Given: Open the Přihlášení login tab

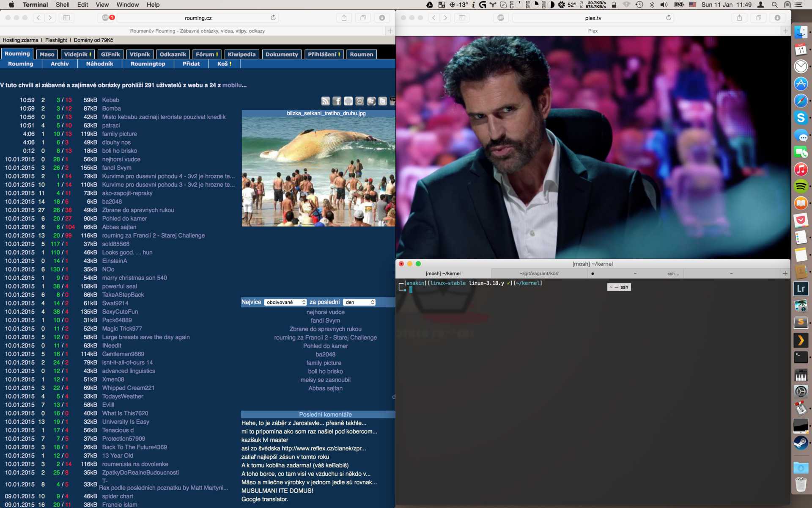Looking at the screenshot, I should pyautogui.click(x=324, y=54).
